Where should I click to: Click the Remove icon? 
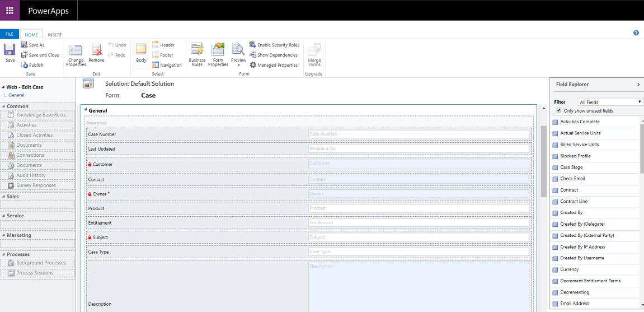97,50
